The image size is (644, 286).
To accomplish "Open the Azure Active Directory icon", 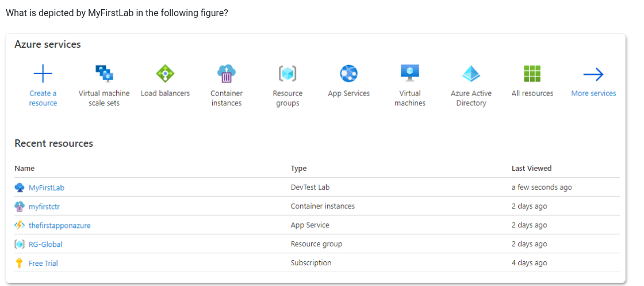I will 471,74.
